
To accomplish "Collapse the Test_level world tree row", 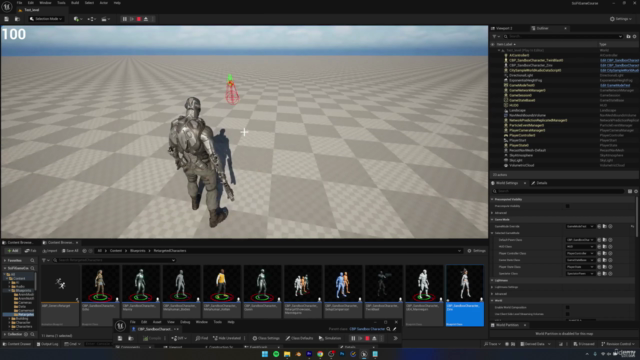I will (499, 51).
